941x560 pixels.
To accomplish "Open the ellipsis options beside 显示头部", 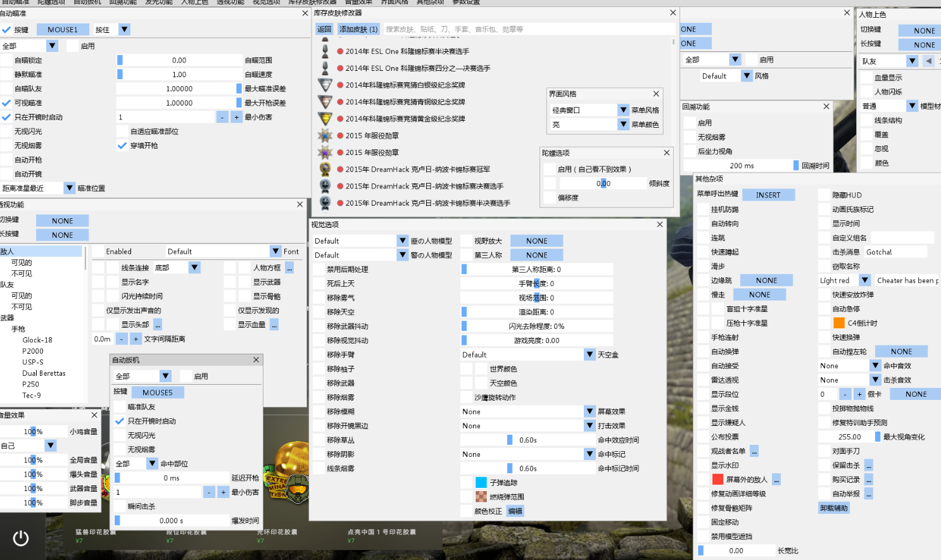I will pyautogui.click(x=158, y=325).
